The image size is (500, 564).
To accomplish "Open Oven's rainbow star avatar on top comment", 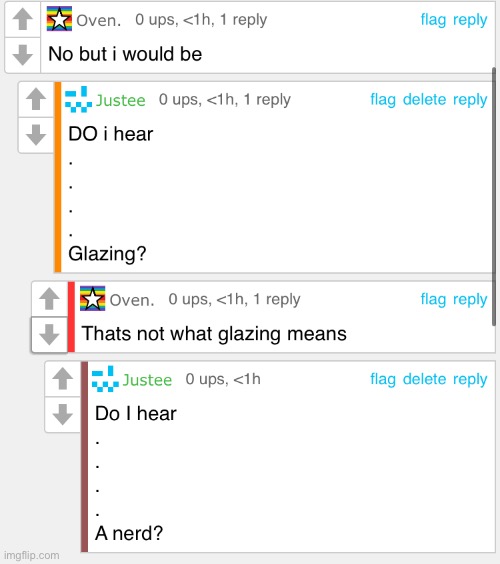I will 59,19.
